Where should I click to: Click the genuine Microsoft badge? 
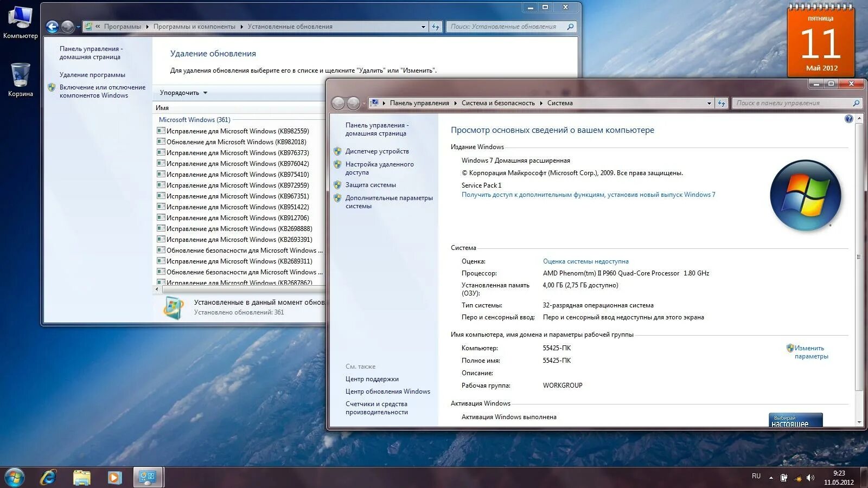(796, 420)
